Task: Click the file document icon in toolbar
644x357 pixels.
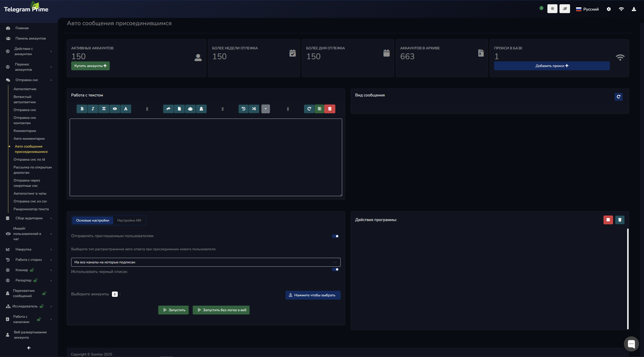Action: (179, 109)
